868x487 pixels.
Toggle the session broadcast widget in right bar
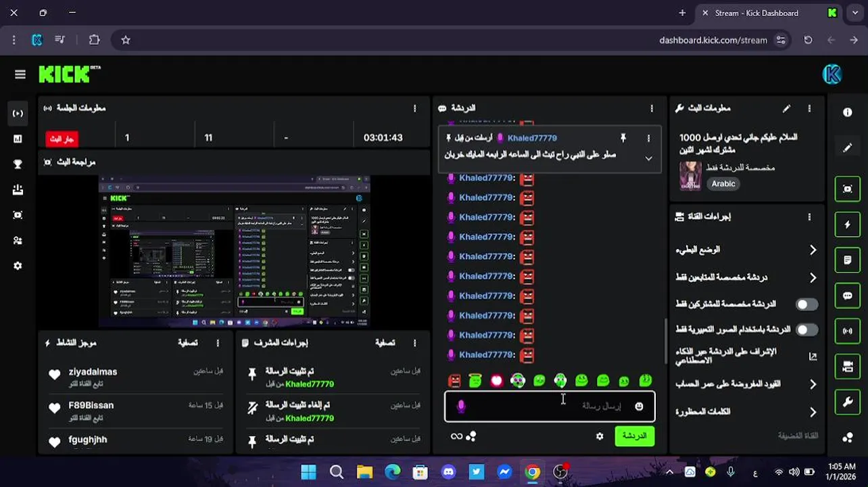click(x=848, y=331)
